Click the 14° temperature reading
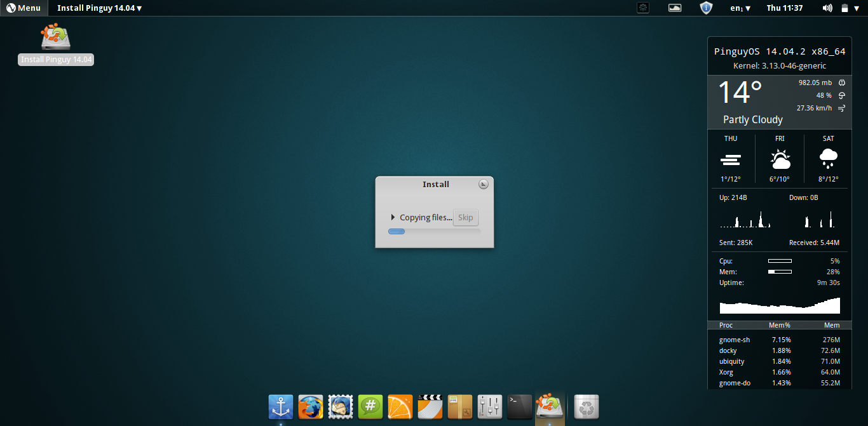 point(740,93)
